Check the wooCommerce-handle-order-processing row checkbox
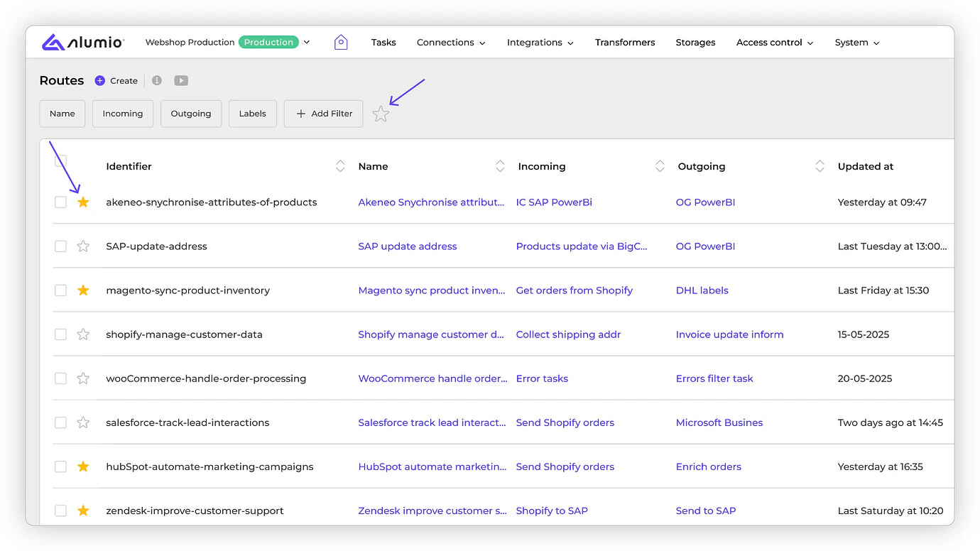Viewport: 980px width, 551px height. (61, 378)
